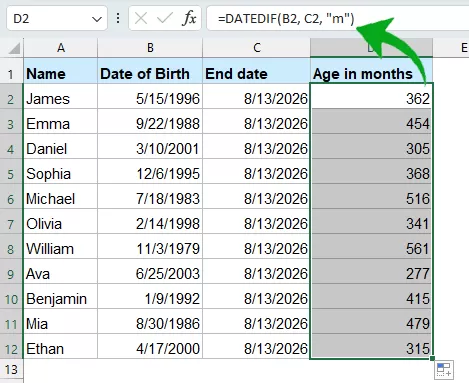Select birth date 1/9/1992

tap(150, 296)
